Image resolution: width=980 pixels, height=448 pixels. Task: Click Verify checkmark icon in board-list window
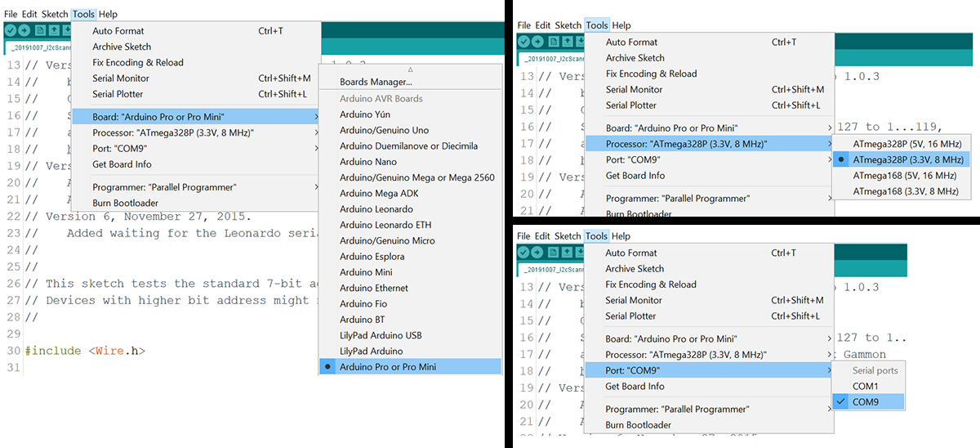point(11,30)
